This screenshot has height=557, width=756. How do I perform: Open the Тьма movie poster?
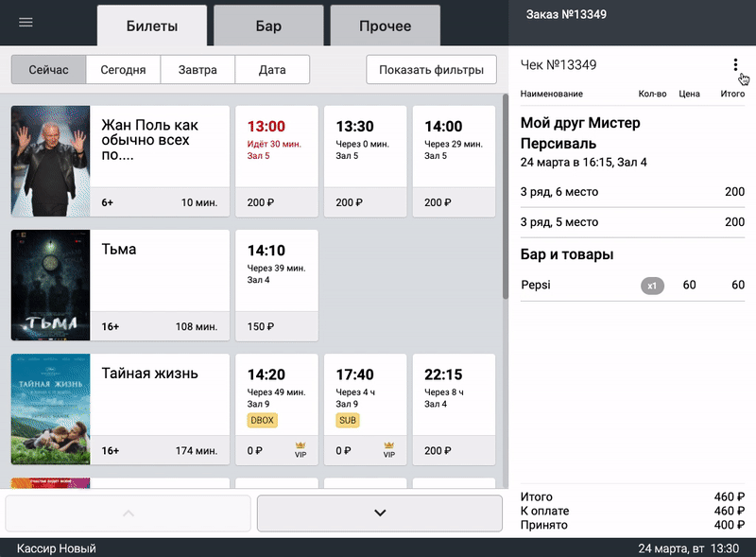point(51,286)
